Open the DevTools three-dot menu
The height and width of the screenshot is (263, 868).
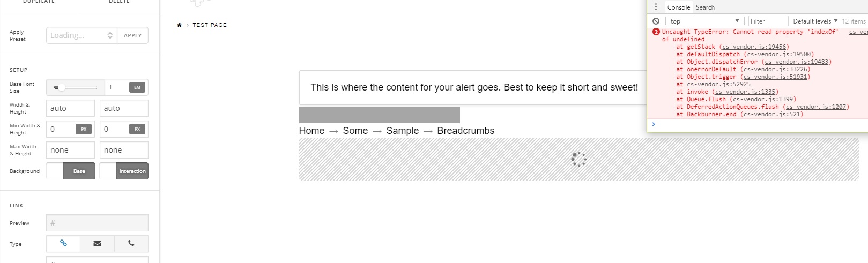pyautogui.click(x=656, y=7)
